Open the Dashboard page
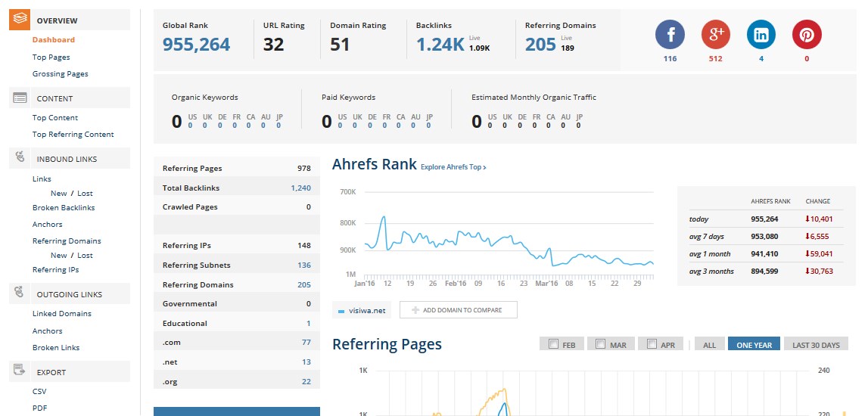 (54, 40)
